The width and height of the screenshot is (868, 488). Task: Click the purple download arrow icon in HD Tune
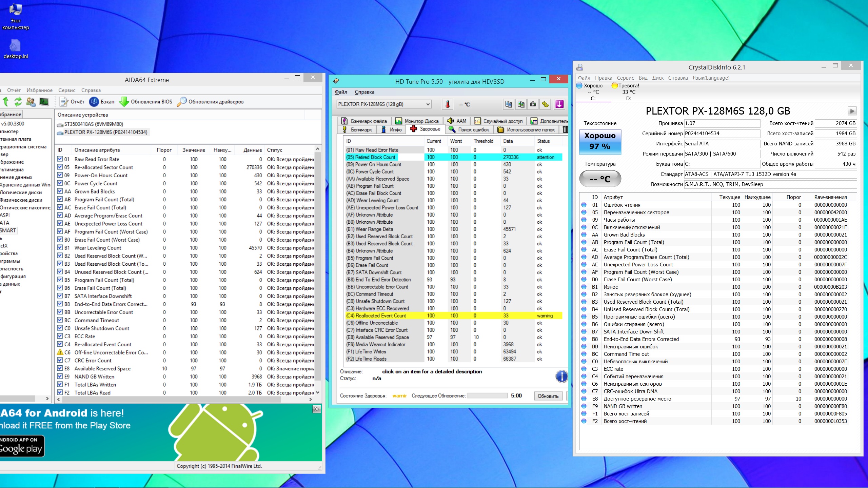tap(559, 104)
